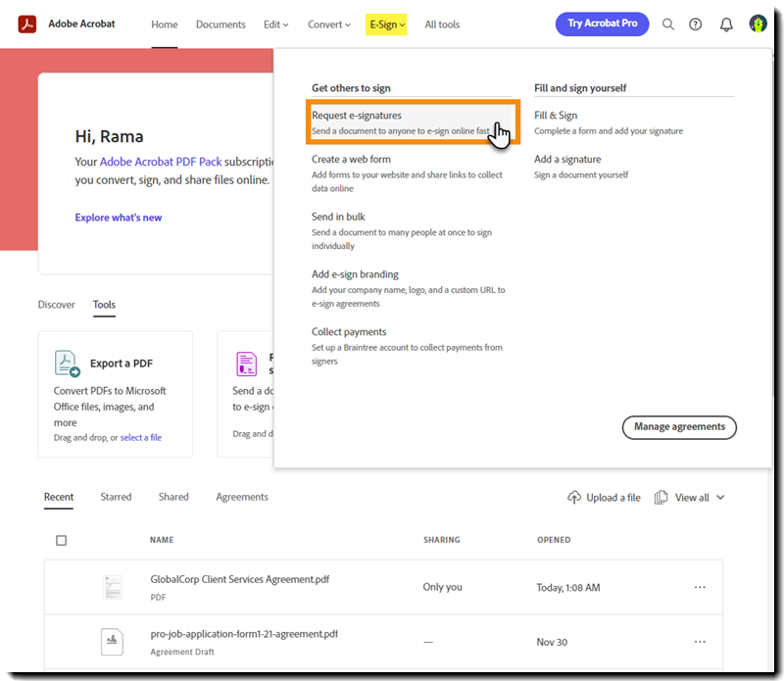784x681 pixels.
Task: Click more options for pro-job-application agreement
Action: click(700, 642)
